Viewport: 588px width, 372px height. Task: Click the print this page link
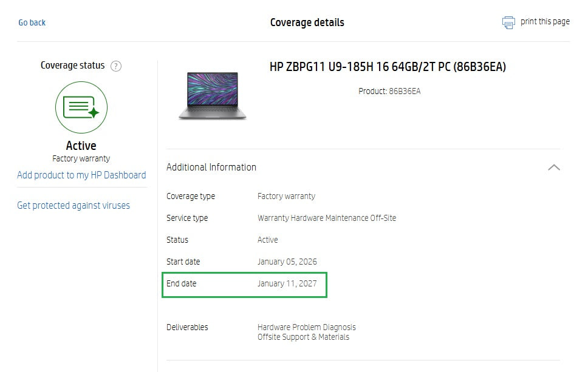point(545,22)
